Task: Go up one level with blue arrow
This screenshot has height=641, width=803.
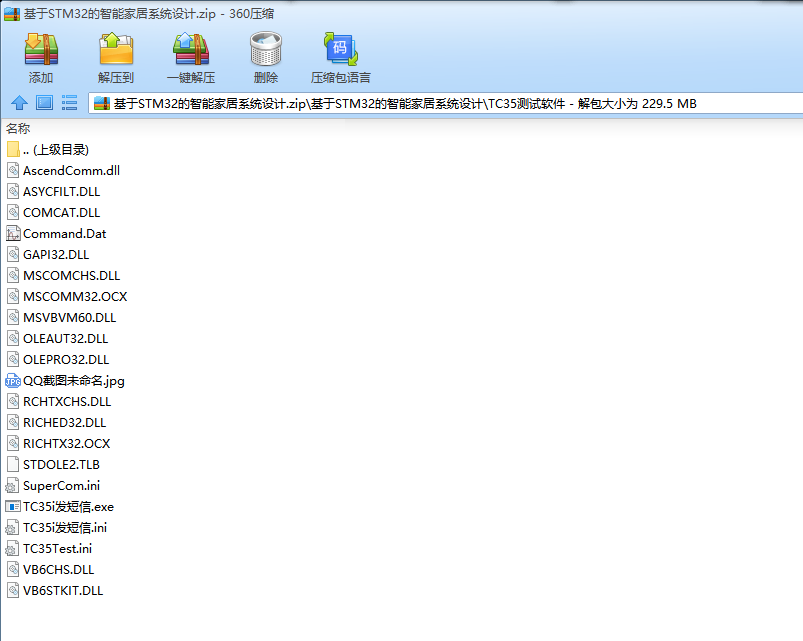Action: click(19, 103)
